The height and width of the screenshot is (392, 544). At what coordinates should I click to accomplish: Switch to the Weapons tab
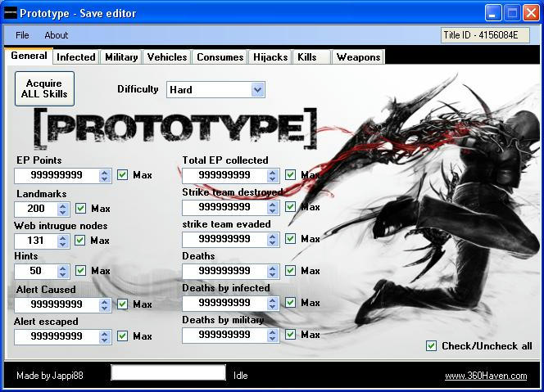tap(358, 57)
